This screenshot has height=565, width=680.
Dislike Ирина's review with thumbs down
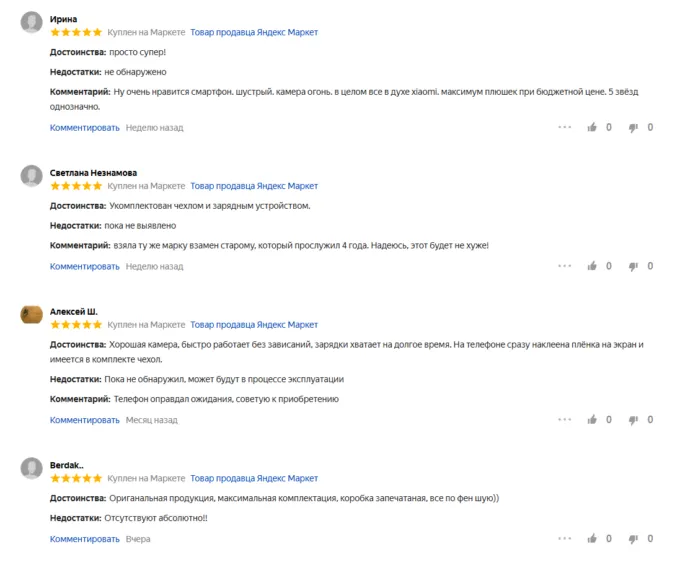(633, 128)
